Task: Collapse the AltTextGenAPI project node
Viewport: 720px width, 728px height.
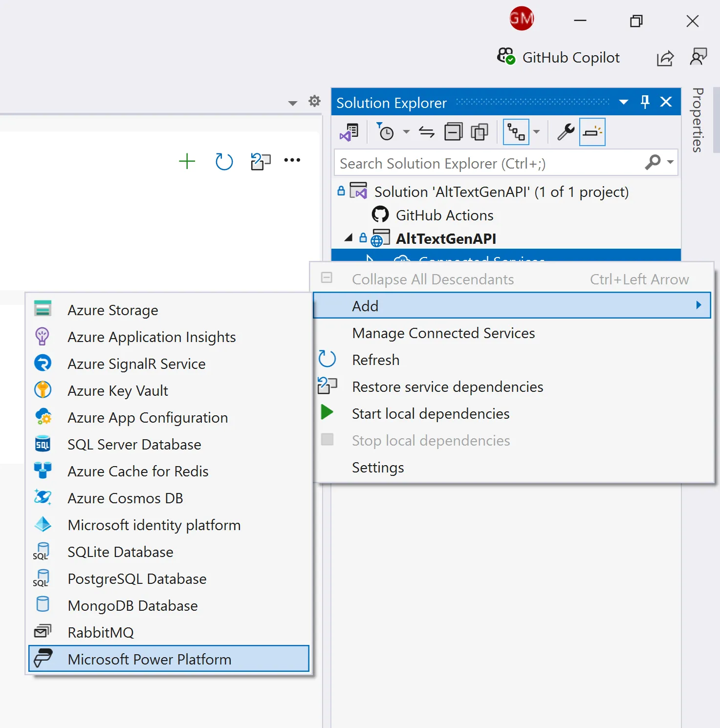Action: tap(349, 238)
